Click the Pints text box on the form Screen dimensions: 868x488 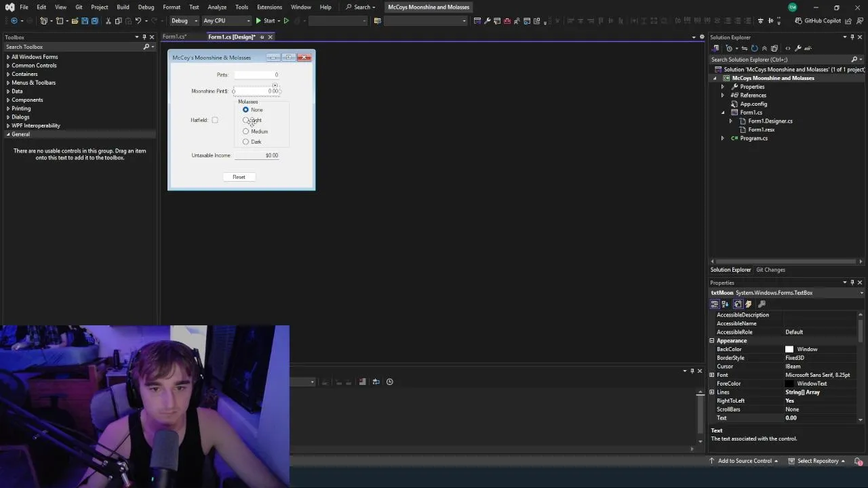pyautogui.click(x=256, y=75)
